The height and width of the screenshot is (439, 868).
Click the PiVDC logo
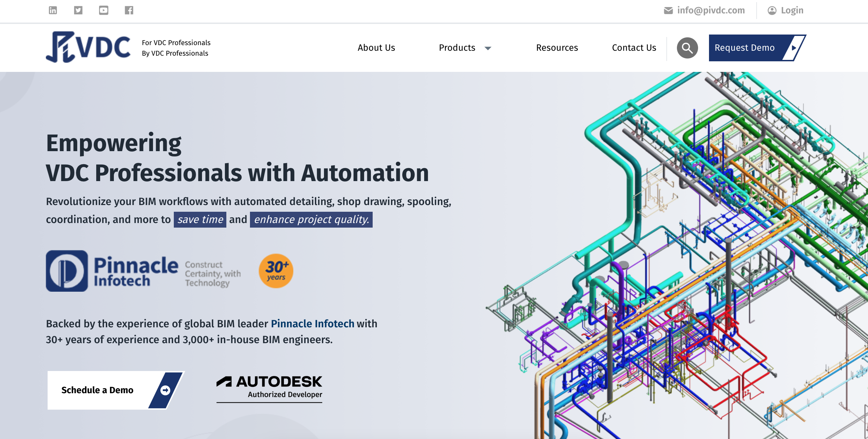88,47
